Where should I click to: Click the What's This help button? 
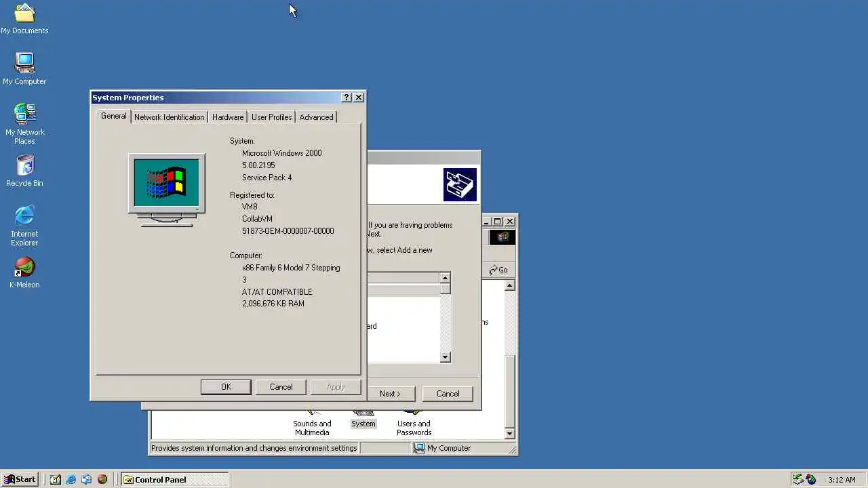[347, 98]
